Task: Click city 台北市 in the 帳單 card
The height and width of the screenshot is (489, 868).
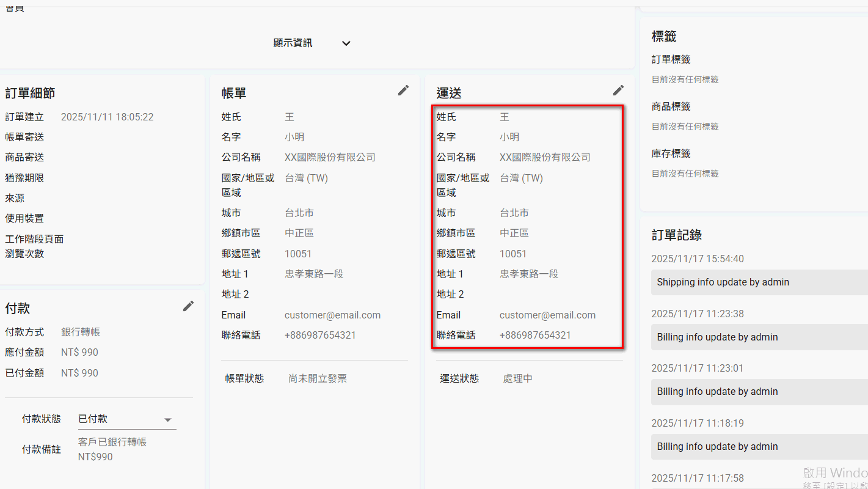Action: (x=299, y=213)
